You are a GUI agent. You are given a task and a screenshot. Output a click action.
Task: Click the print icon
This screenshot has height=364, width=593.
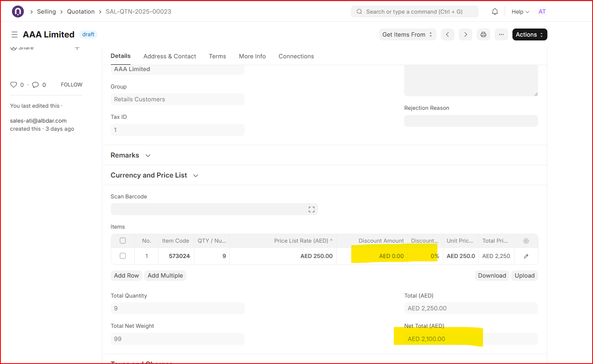(x=483, y=34)
